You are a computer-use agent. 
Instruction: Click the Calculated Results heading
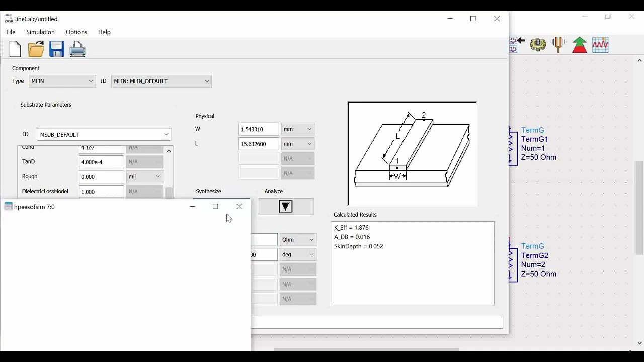coord(355,215)
